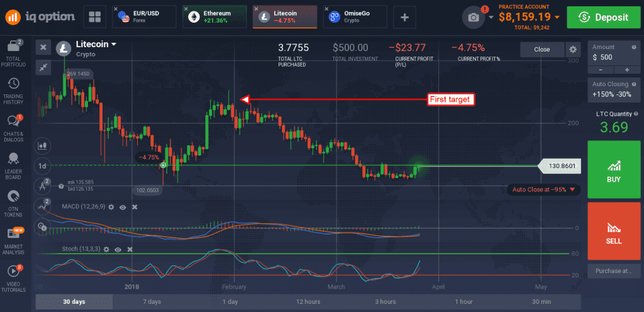Open Market Analysis section
Viewport: 644px width, 312px height.
(x=14, y=242)
